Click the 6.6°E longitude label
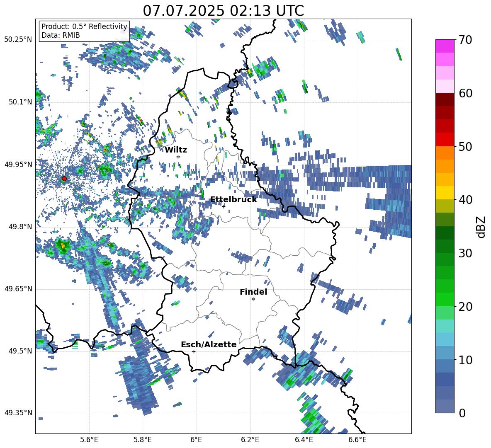This screenshot has height=448, width=491. (x=357, y=440)
